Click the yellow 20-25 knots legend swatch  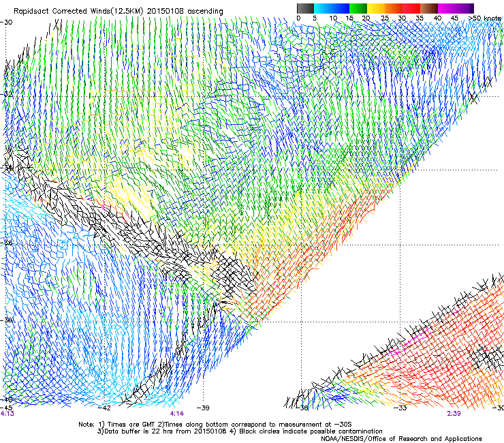pyautogui.click(x=376, y=8)
